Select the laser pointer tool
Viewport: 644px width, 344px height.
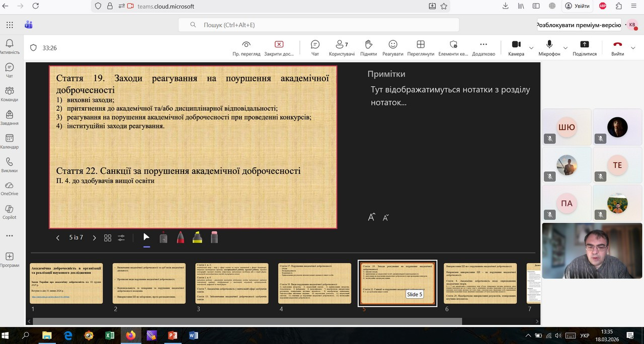[x=164, y=238]
